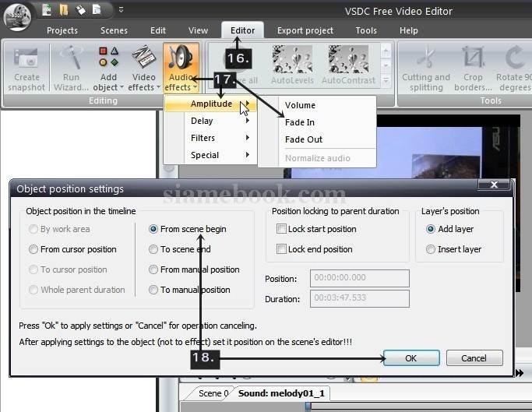The image size is (532, 412).
Task: Select the Sound: melody01_1 tab
Action: tap(281, 393)
